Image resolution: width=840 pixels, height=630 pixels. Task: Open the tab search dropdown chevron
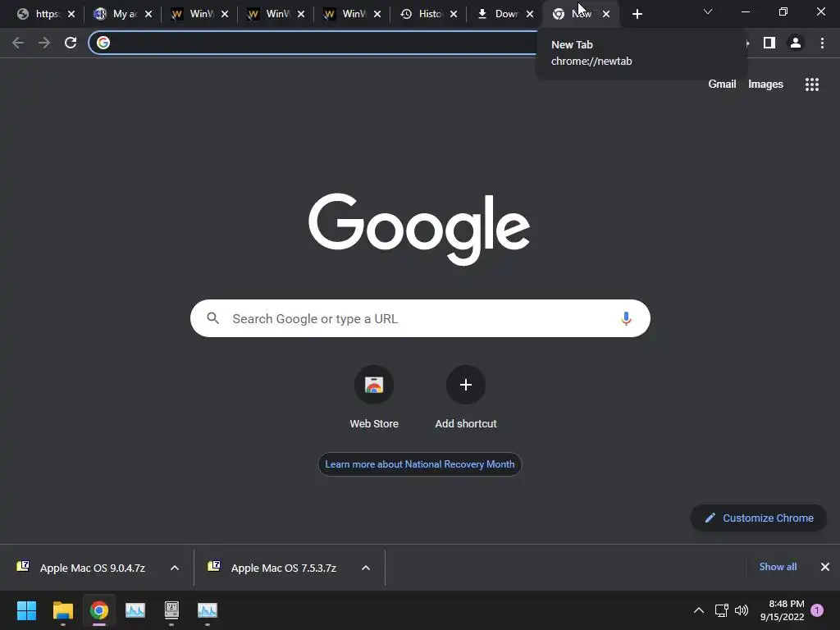tap(708, 11)
